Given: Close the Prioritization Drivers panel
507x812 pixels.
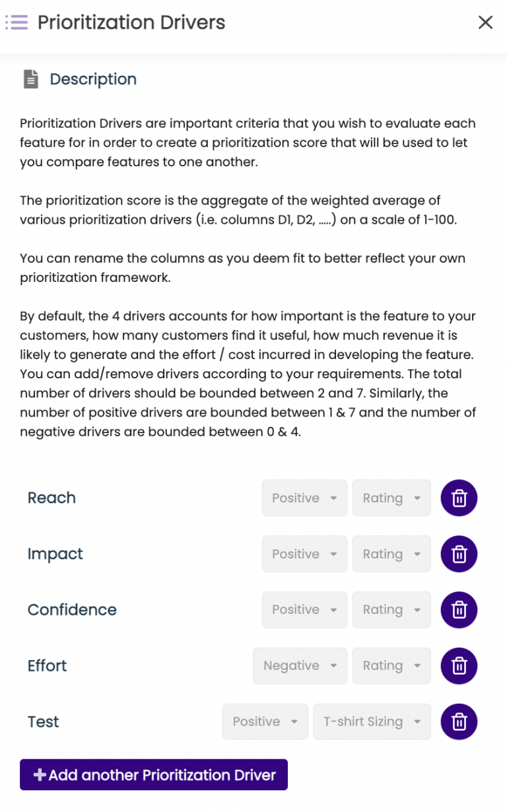Looking at the screenshot, I should 485,22.
